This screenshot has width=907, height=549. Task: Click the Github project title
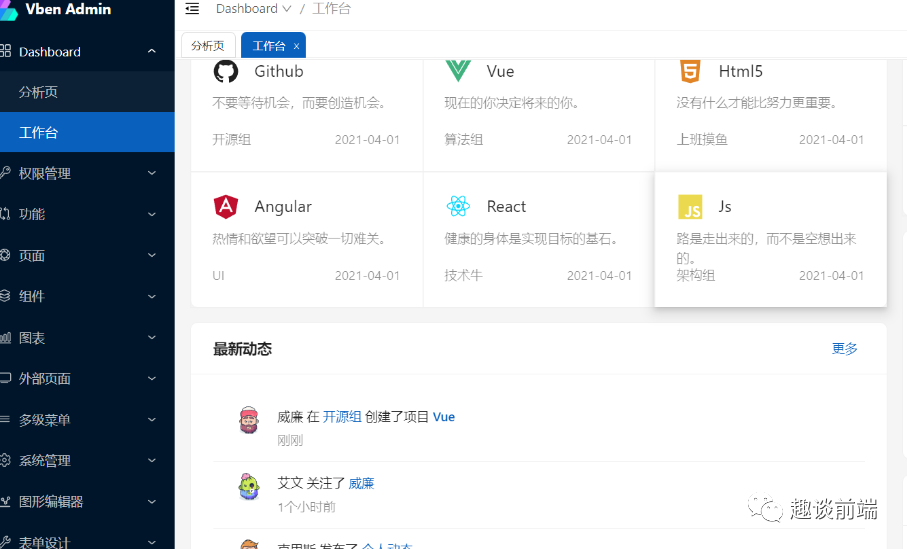[279, 71]
